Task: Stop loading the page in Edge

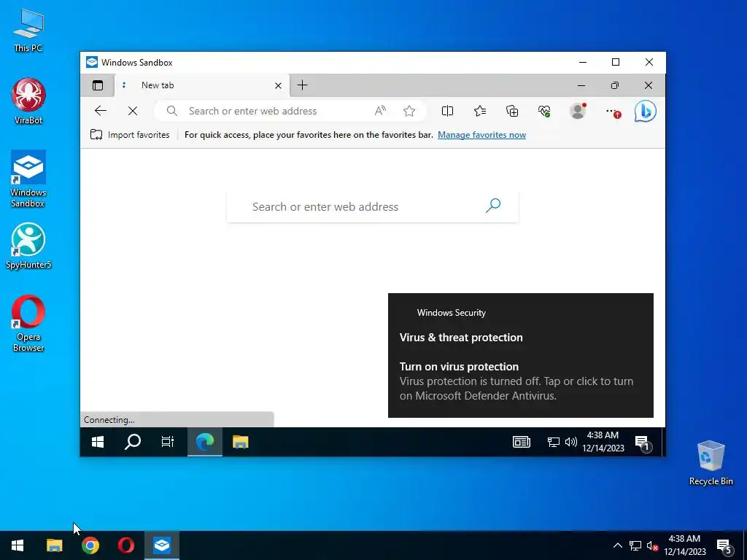Action: click(133, 111)
